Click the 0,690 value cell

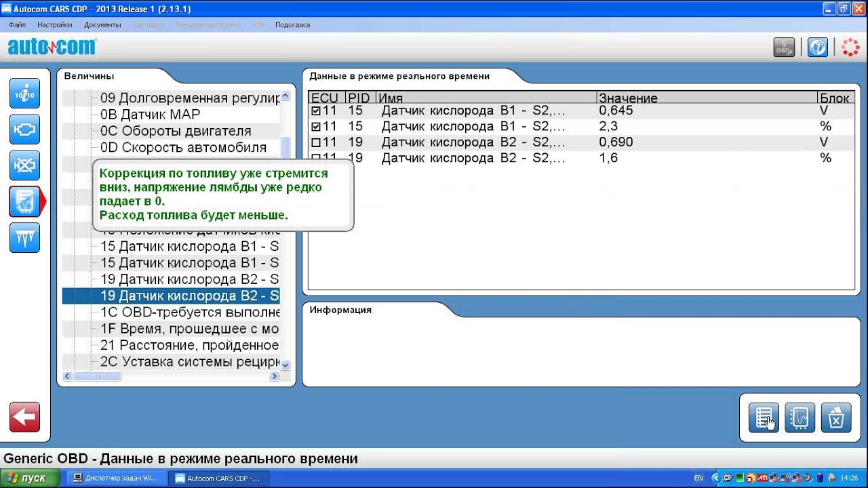coord(616,142)
